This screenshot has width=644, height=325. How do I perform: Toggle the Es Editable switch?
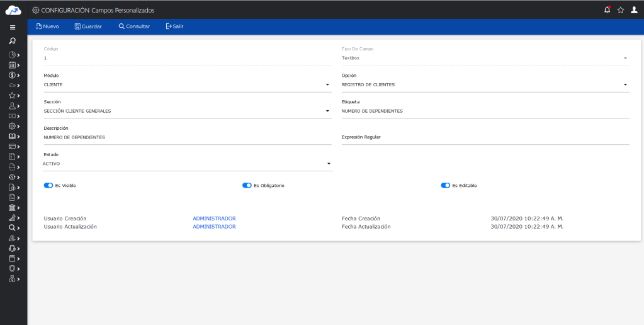click(445, 186)
